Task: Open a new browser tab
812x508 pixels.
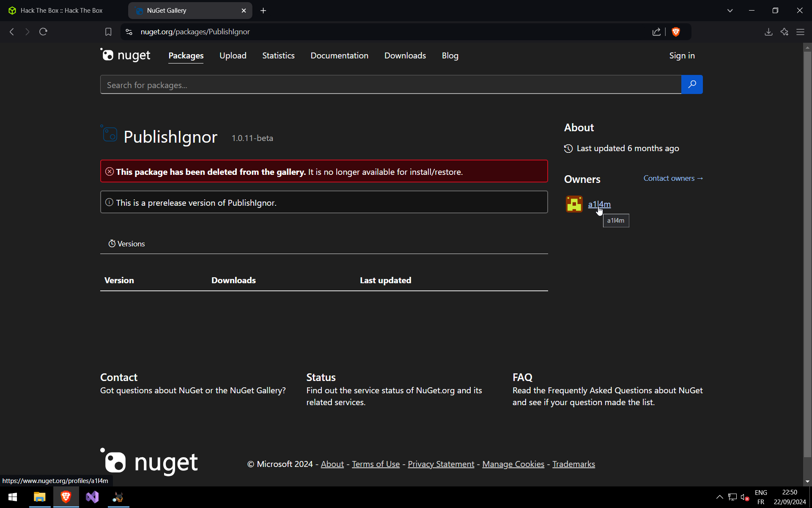Action: 263,11
